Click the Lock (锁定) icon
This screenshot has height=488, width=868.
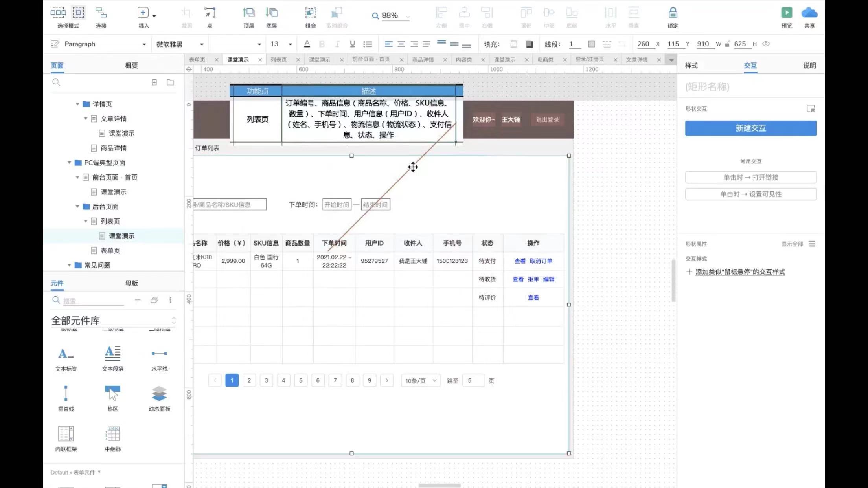[673, 13]
